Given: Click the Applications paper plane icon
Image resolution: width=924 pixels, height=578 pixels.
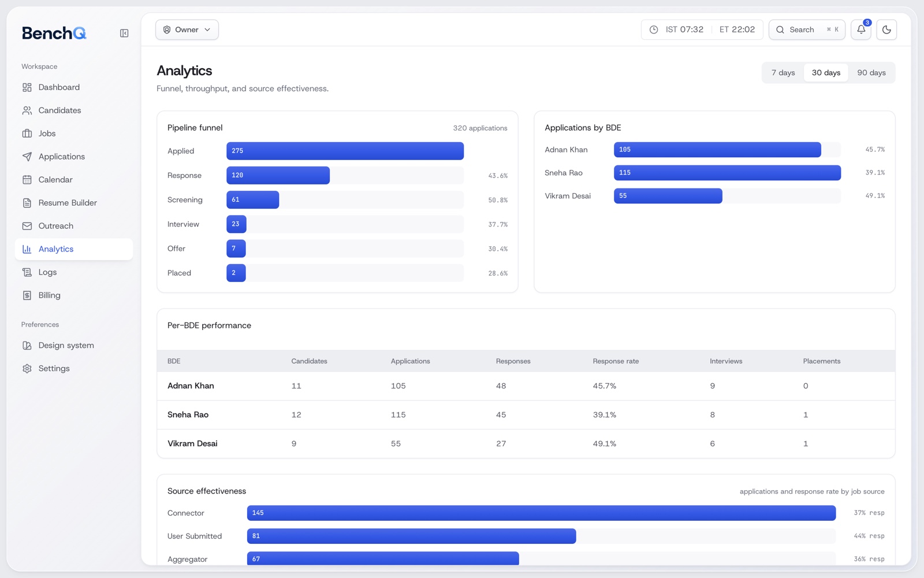Looking at the screenshot, I should coord(27,157).
